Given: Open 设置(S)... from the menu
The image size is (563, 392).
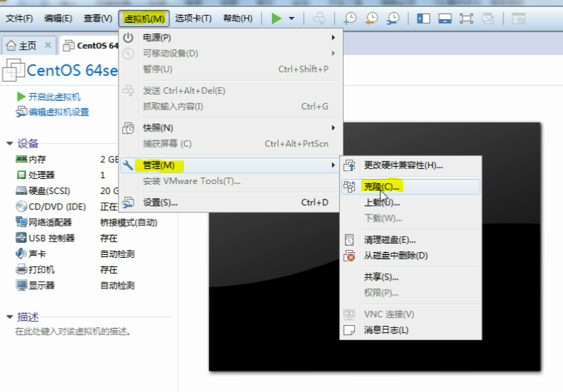Looking at the screenshot, I should (x=231, y=202).
